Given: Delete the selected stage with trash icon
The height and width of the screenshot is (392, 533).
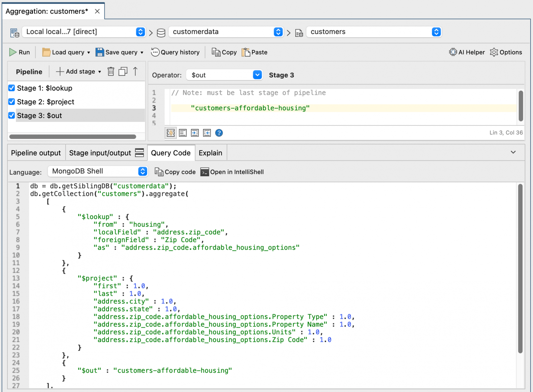Looking at the screenshot, I should coord(111,72).
